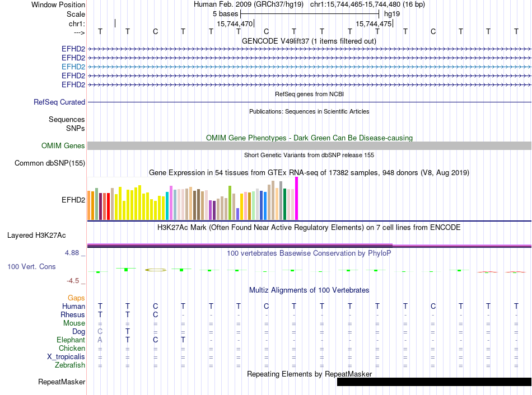
Task: Open the H3K27Ac Mark track title
Action: (x=309, y=228)
